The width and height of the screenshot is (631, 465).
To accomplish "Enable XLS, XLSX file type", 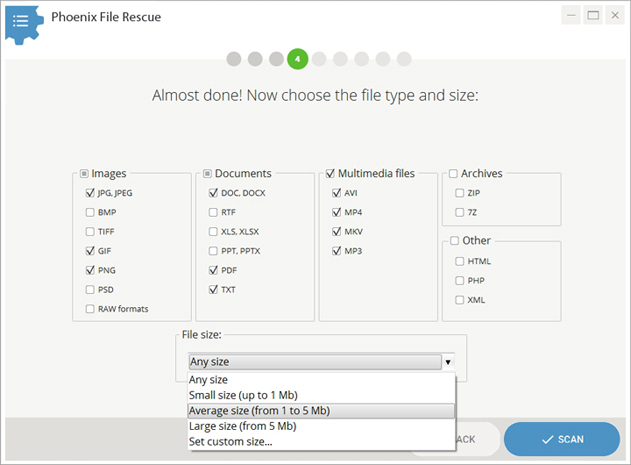I will click(213, 231).
